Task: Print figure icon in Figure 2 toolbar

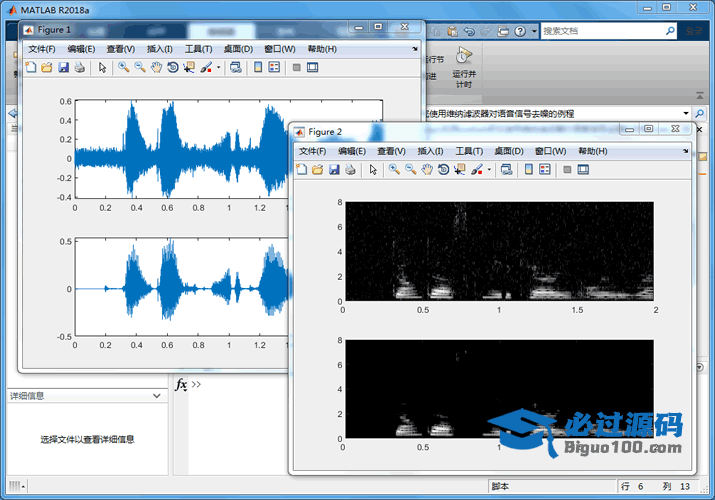Action: click(x=351, y=170)
